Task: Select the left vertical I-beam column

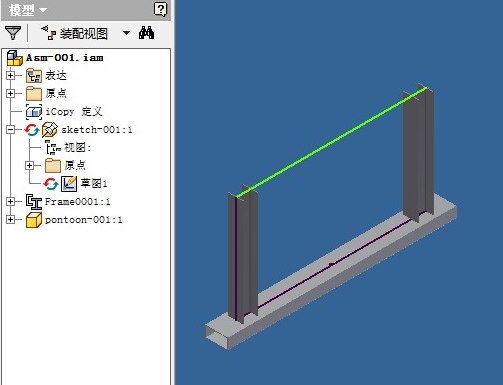Action: pyautogui.click(x=243, y=253)
